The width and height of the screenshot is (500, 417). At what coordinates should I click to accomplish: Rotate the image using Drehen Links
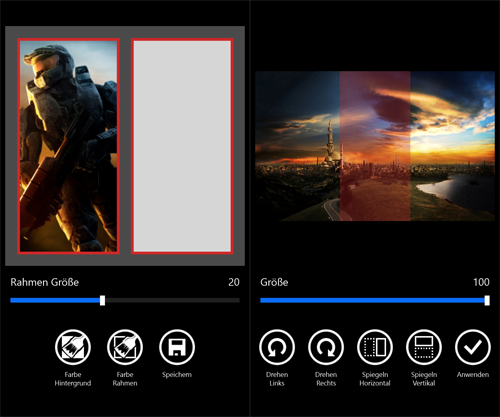point(277,347)
